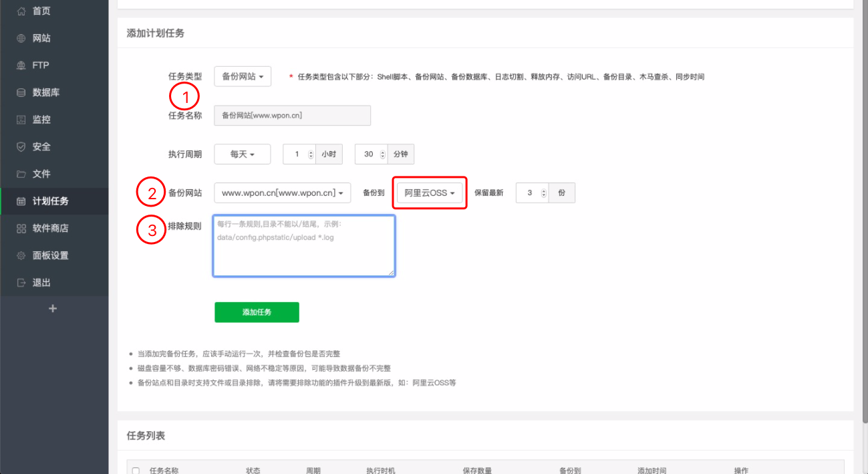This screenshot has height=474, width=868.
Task: Open the 任务类型 dropdown showing 备份网站
Action: 243,77
